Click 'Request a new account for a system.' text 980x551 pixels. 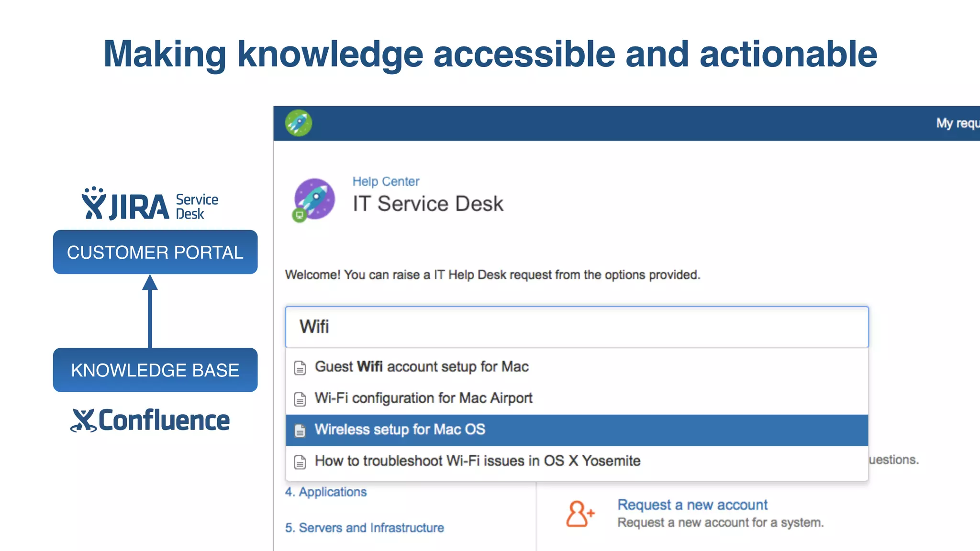click(x=721, y=523)
